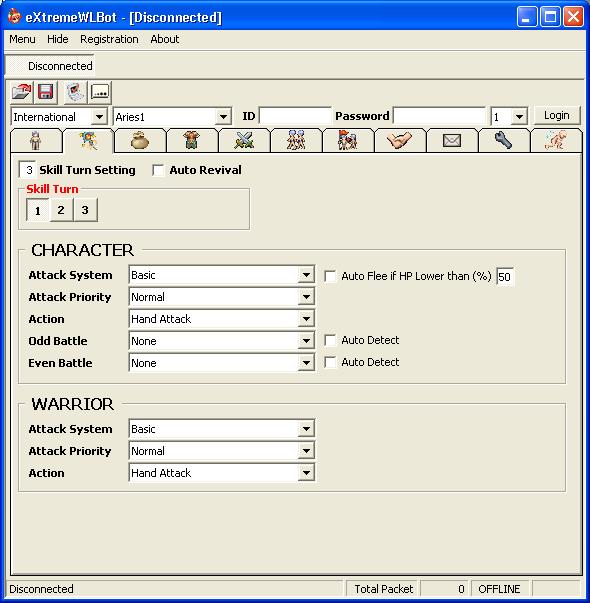Screen dimensions: 590x603
Task: Open the crossed swords battle tab
Action: point(244,140)
